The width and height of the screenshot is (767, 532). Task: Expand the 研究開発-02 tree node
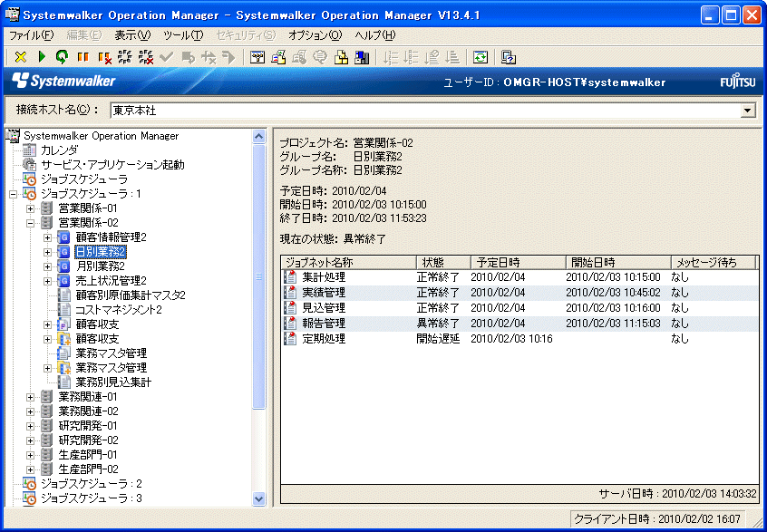[x=30, y=440]
